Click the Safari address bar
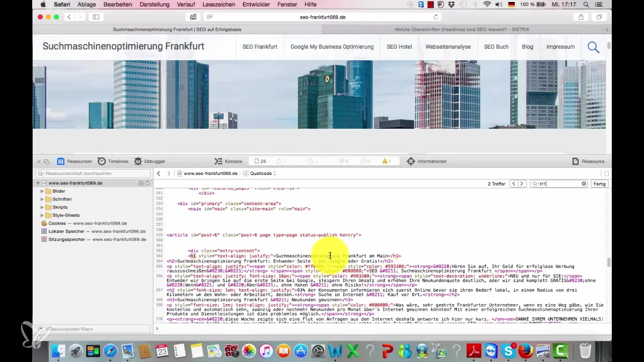The height and width of the screenshot is (362, 644). point(322,17)
